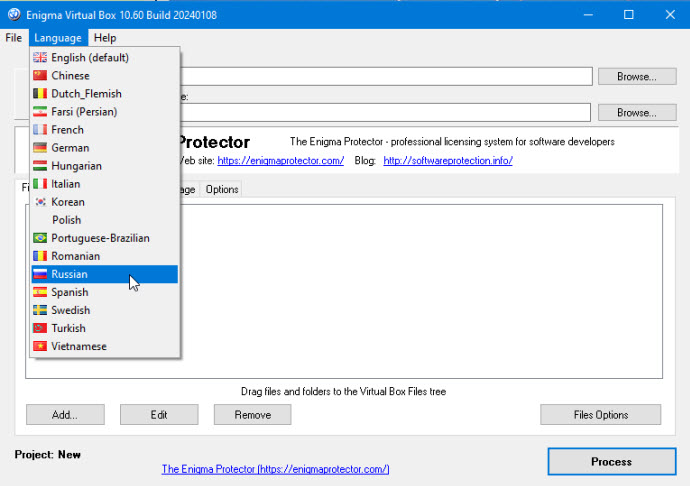Screen dimensions: 690x486
Task: Pick Polish from the list
Action: tap(105, 220)
